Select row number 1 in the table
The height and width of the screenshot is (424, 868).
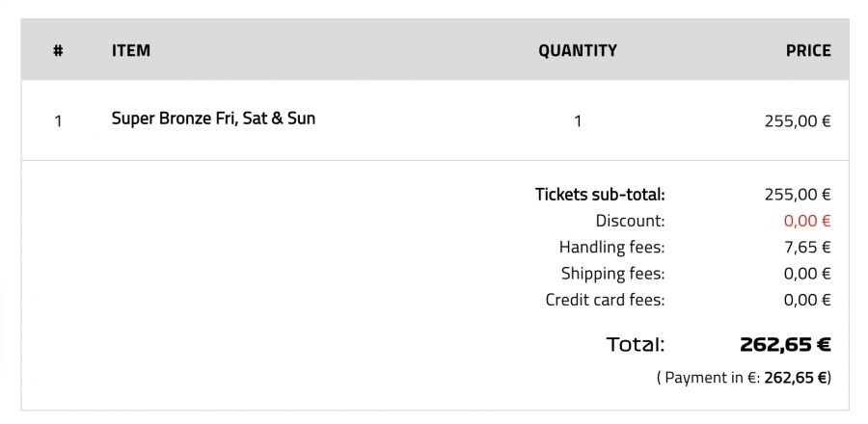58,121
